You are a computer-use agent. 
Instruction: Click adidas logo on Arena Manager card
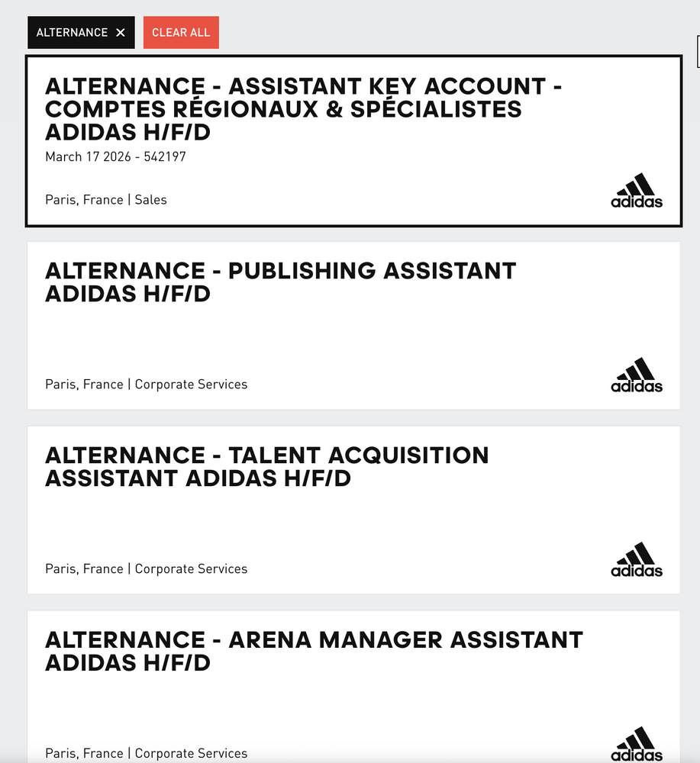(637, 745)
